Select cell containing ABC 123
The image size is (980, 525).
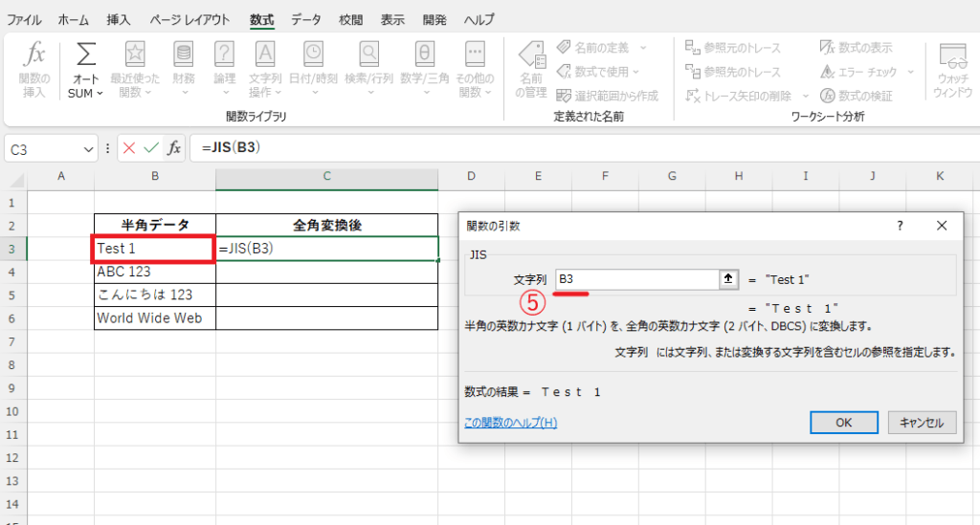[155, 272]
